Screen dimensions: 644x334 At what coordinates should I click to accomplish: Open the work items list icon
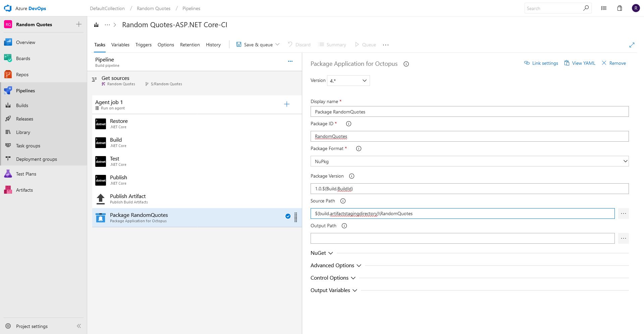(604, 8)
